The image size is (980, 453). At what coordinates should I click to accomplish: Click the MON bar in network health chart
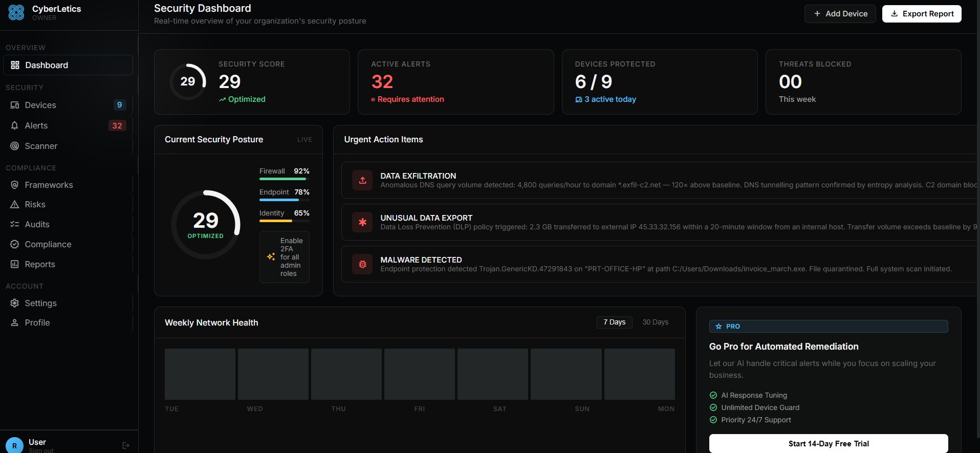(x=640, y=374)
